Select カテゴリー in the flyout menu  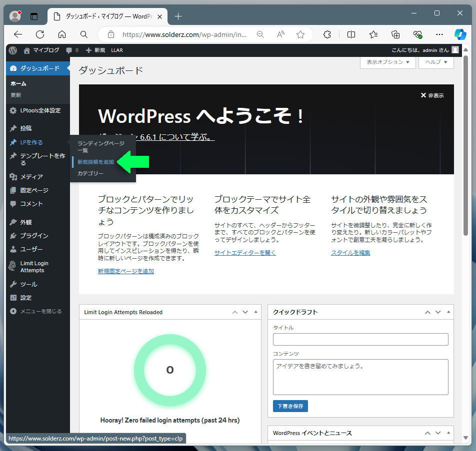[90, 173]
